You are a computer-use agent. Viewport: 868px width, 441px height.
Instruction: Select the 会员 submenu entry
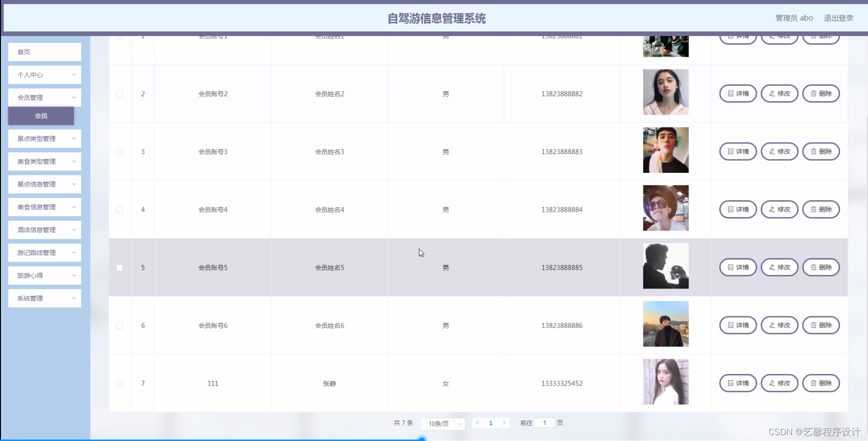(x=41, y=116)
